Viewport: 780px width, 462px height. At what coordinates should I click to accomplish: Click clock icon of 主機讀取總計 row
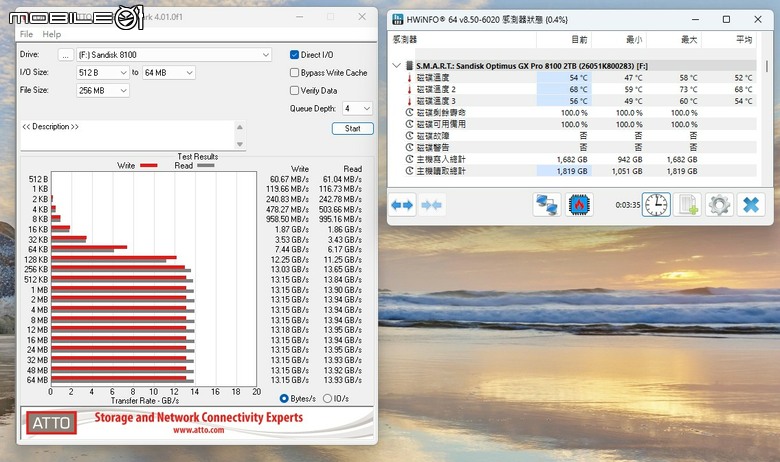tap(409, 171)
